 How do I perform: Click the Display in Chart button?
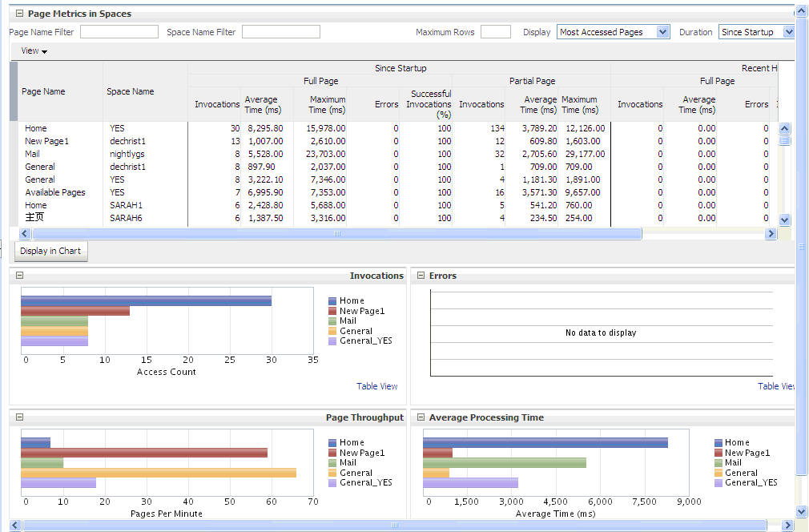pyautogui.click(x=50, y=251)
